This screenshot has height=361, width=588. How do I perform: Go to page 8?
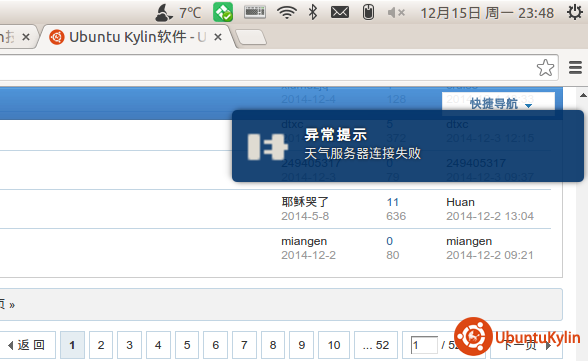click(x=273, y=345)
